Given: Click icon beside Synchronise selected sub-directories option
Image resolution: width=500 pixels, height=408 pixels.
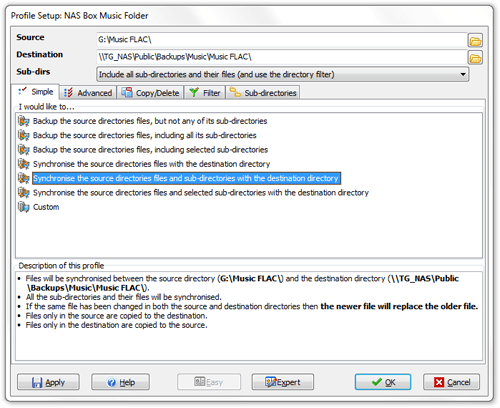Looking at the screenshot, I should tap(24, 193).
